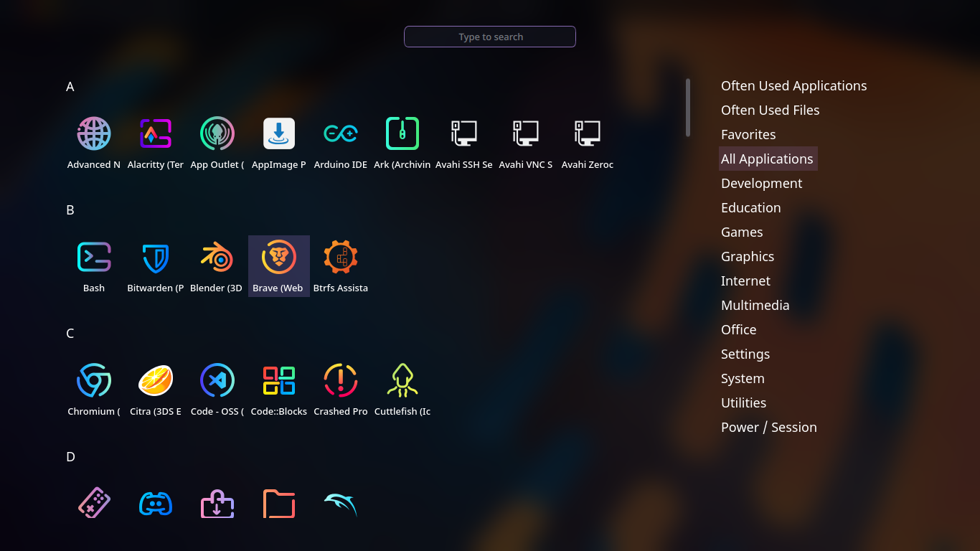Launch Chromium browser

coord(94,381)
